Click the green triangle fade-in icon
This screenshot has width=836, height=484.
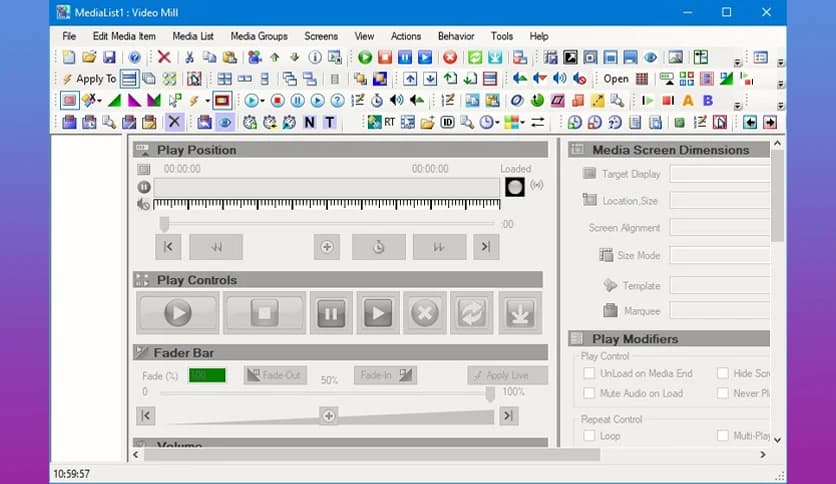click(x=114, y=100)
